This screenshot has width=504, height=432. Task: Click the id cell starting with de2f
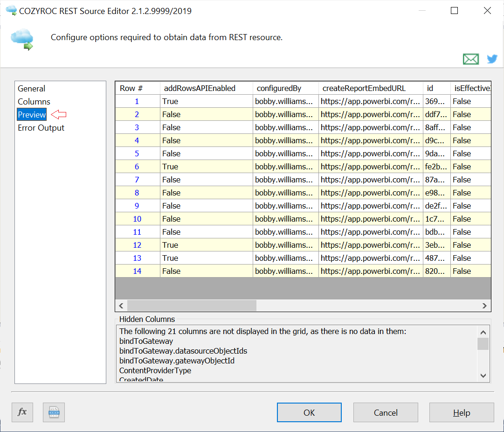(436, 206)
